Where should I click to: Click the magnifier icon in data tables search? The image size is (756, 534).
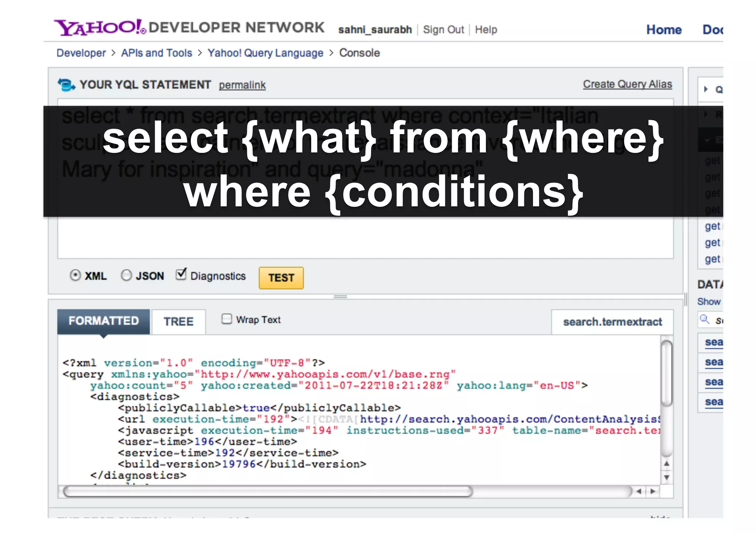point(705,319)
